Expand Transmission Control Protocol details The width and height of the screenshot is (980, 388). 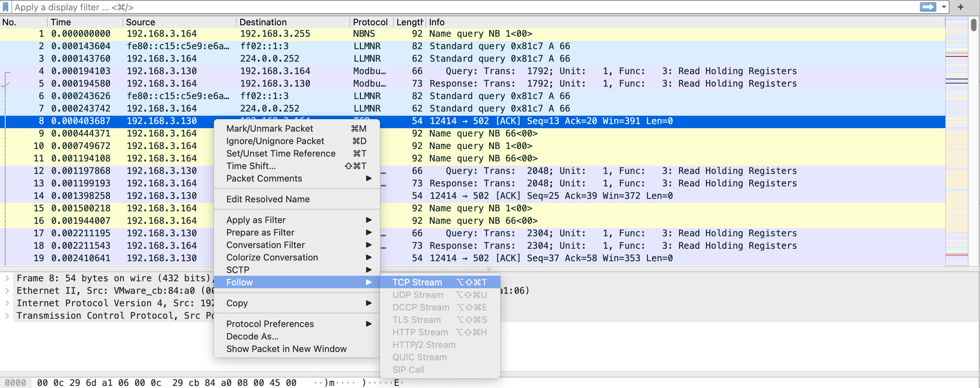click(x=7, y=315)
